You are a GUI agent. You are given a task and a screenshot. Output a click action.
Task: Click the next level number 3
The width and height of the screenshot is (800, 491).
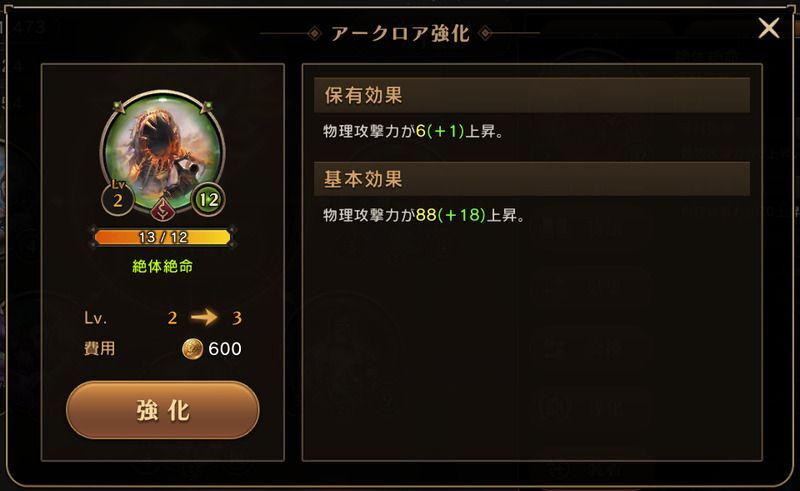click(237, 318)
